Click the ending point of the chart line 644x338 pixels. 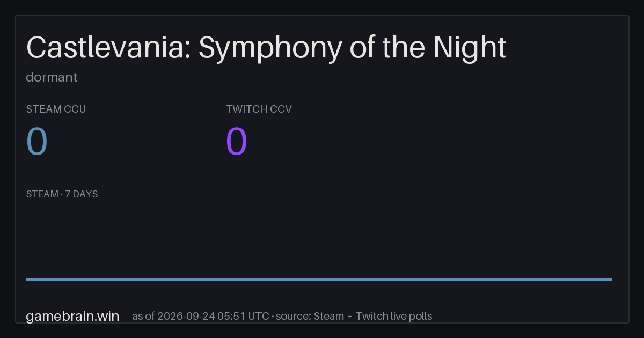pos(612,279)
